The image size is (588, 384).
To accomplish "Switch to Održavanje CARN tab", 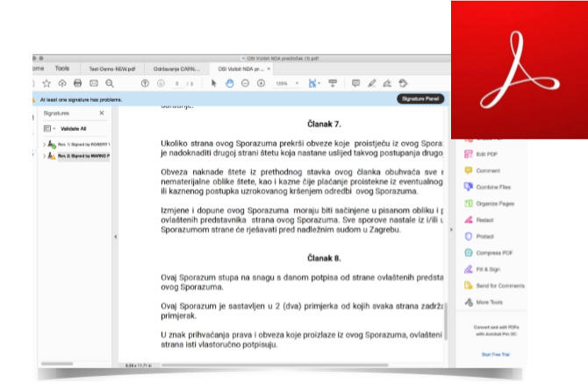I will click(x=176, y=69).
